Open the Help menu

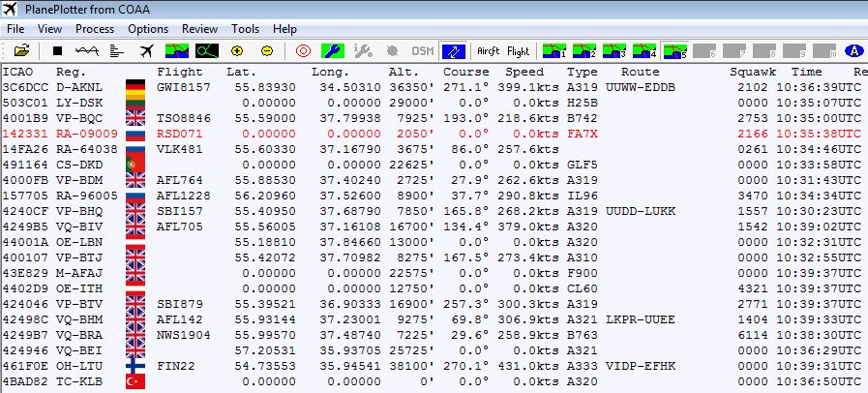coord(284,29)
